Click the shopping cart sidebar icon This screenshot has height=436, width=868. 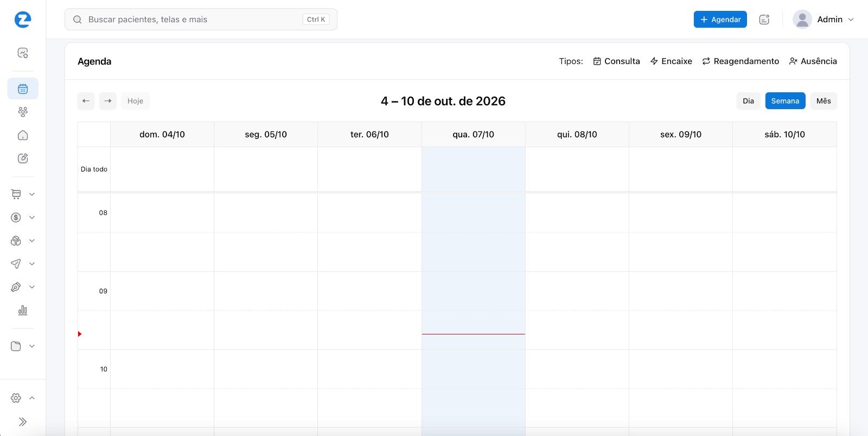click(x=16, y=194)
